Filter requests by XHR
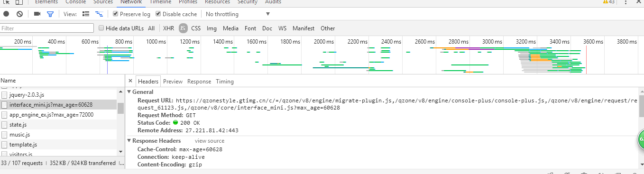The height and width of the screenshot is (174, 644). pos(168,28)
